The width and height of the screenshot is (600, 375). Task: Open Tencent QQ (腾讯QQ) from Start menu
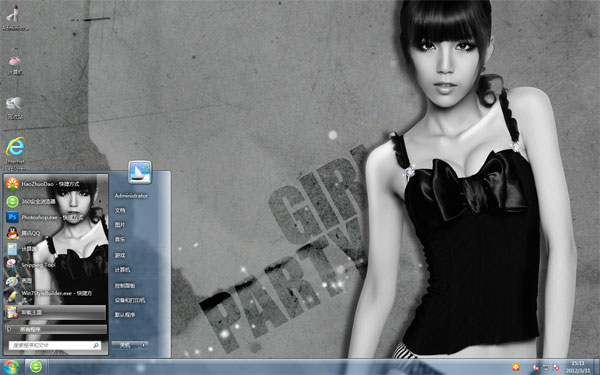click(55, 233)
